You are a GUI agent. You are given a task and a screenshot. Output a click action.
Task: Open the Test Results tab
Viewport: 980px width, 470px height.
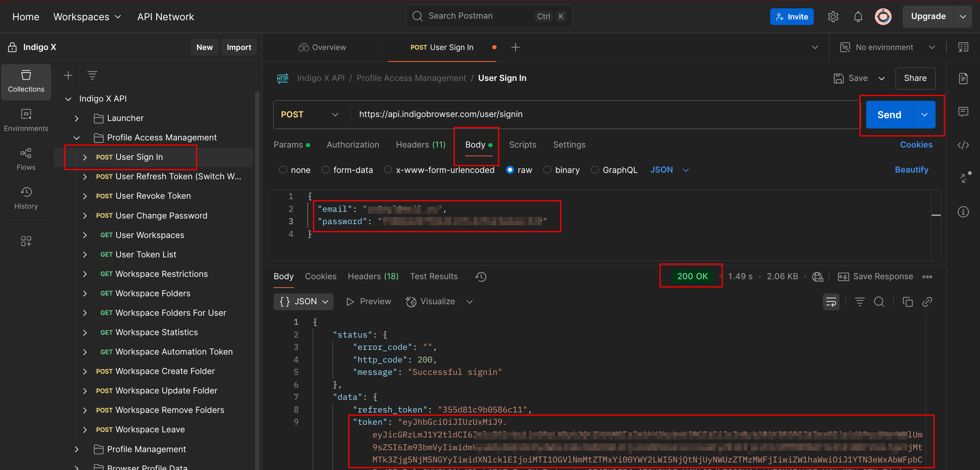[x=433, y=276]
